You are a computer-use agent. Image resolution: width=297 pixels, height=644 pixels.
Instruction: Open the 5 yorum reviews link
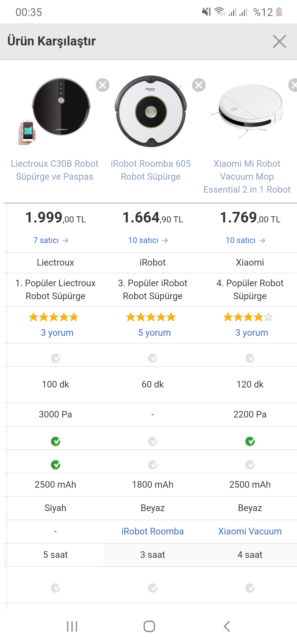pos(155,332)
